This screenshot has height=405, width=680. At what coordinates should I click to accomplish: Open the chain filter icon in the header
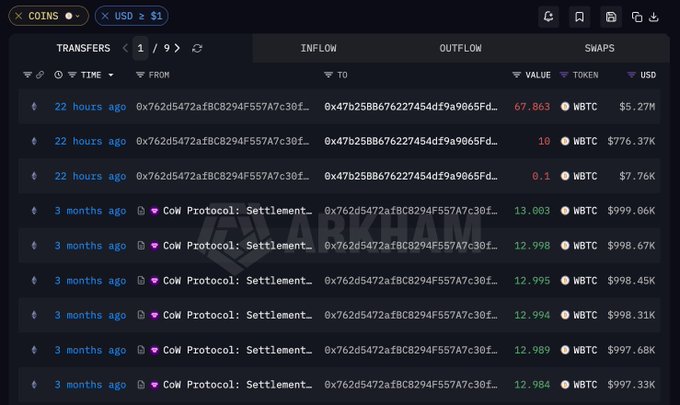27,75
